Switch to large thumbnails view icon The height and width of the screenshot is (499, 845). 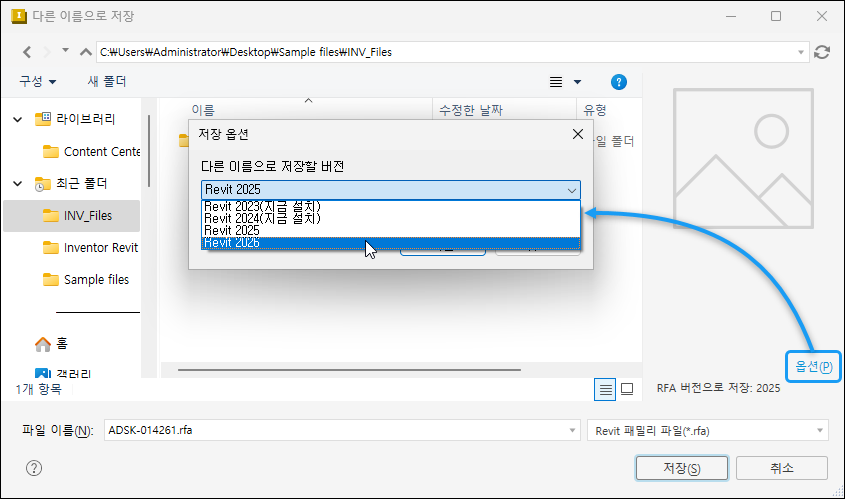627,389
